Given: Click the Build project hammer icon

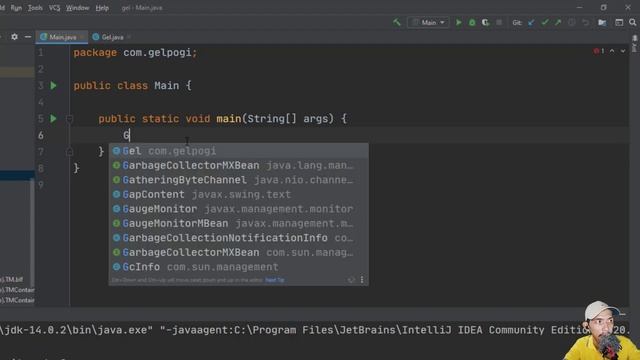Looking at the screenshot, I should coord(397,22).
